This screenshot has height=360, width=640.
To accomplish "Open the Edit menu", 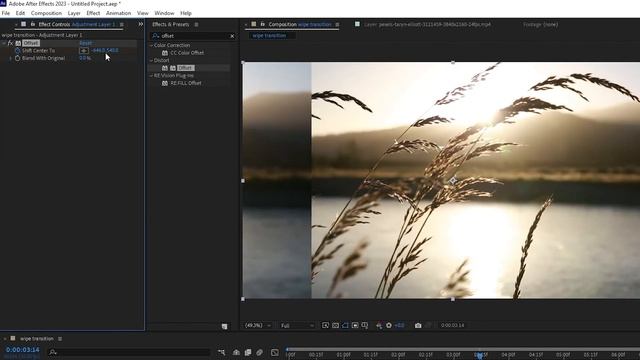I will point(20,13).
